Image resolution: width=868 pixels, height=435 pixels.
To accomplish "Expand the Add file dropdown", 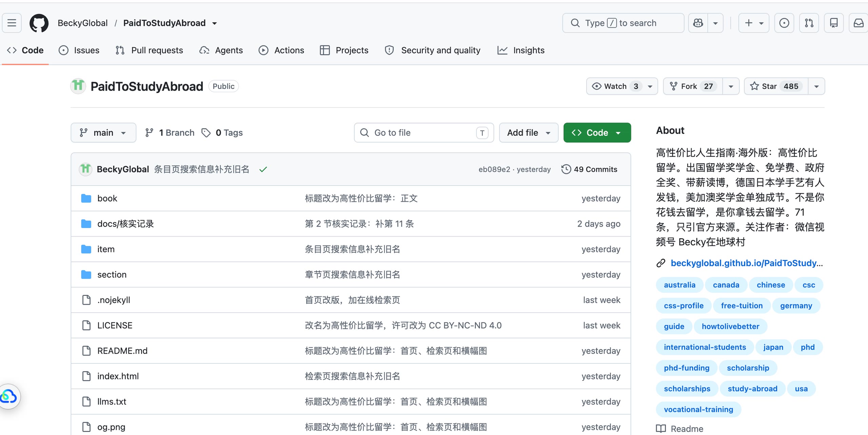I will click(529, 133).
